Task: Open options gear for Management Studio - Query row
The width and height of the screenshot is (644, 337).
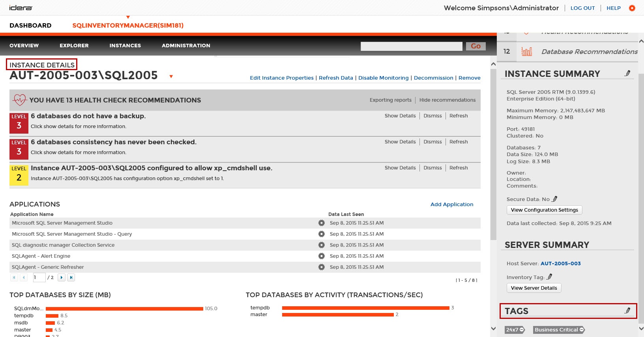Action: point(322,234)
